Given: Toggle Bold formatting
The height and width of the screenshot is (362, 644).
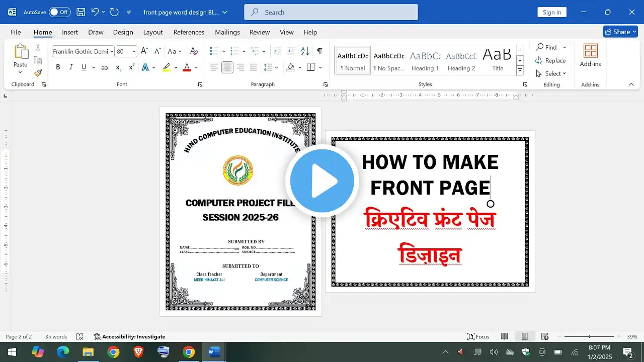Looking at the screenshot, I should pos(58,67).
